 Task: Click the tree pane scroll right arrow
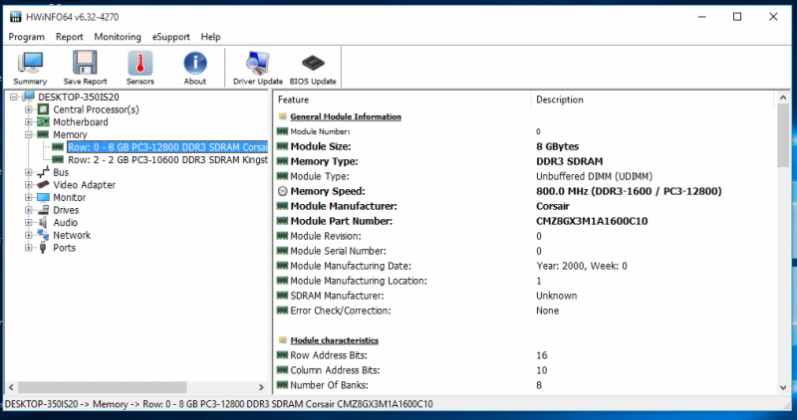click(261, 387)
